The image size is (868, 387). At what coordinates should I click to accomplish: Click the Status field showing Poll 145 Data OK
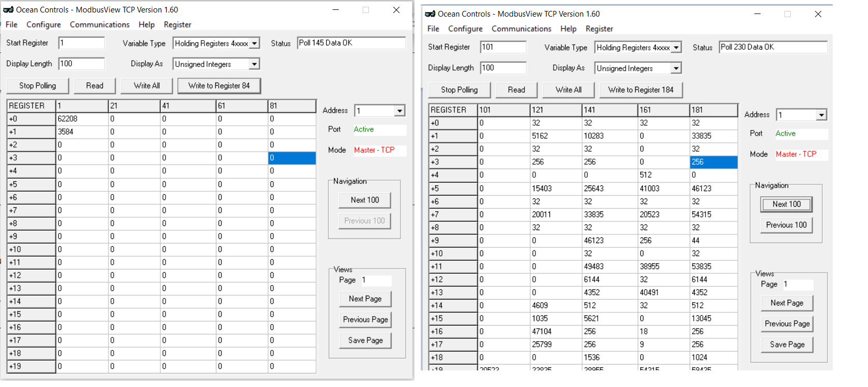pyautogui.click(x=351, y=43)
